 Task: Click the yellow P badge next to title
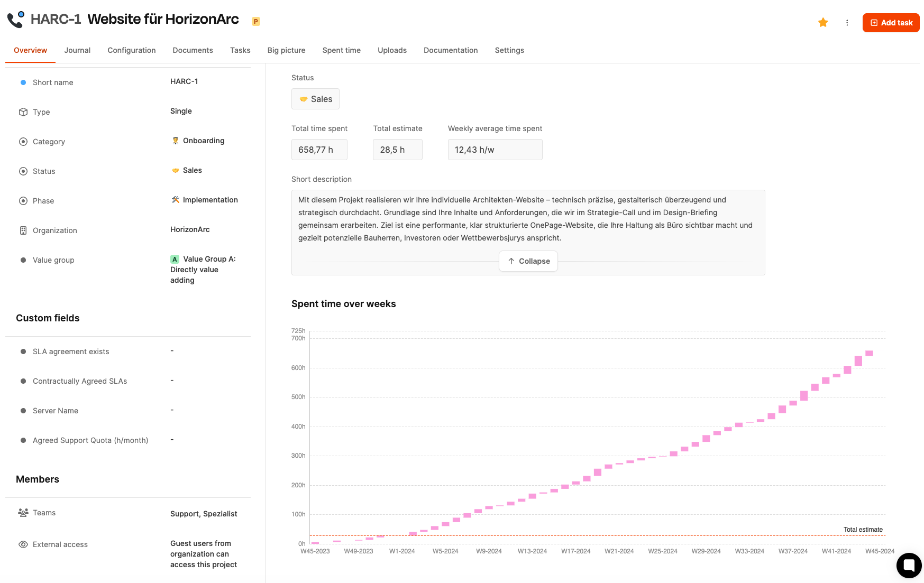(256, 22)
